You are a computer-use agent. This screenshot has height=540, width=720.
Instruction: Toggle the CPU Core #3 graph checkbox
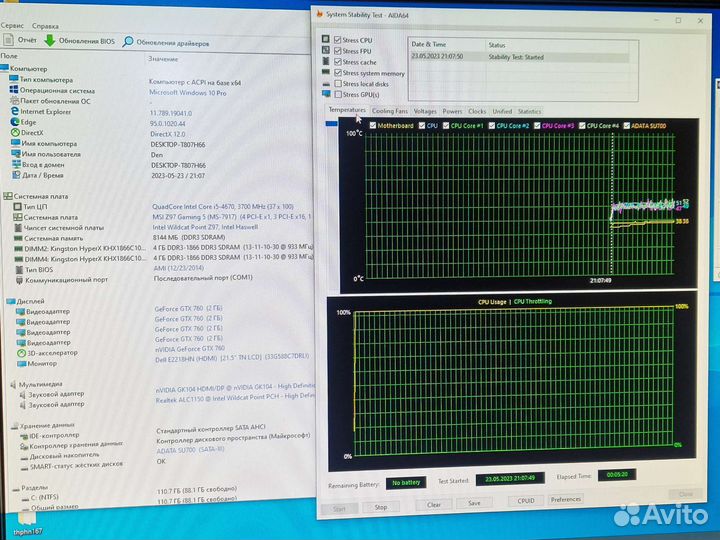coord(537,125)
